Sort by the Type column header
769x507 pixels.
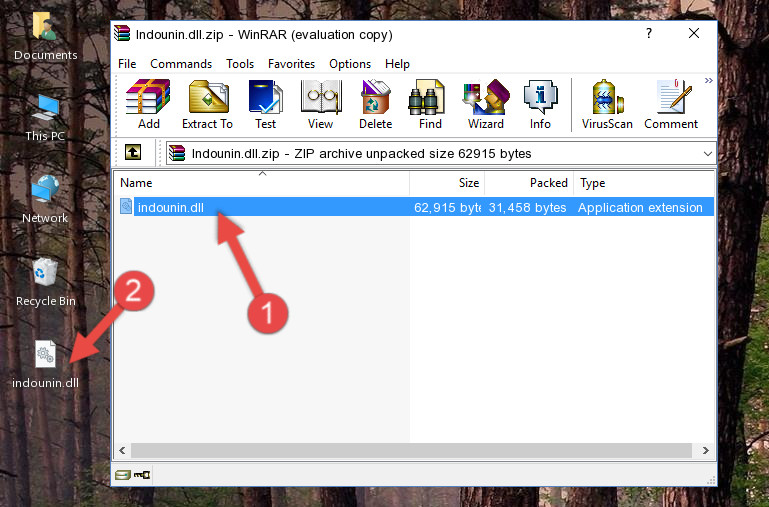point(643,183)
